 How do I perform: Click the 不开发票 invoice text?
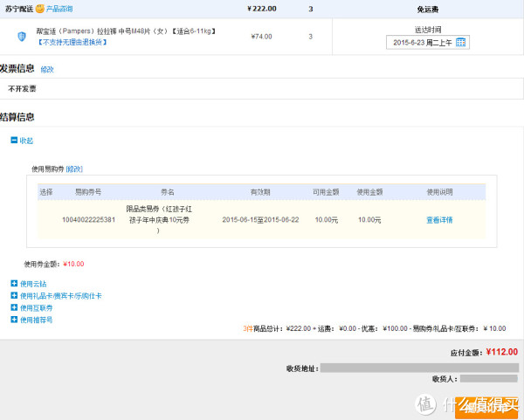click(x=22, y=88)
